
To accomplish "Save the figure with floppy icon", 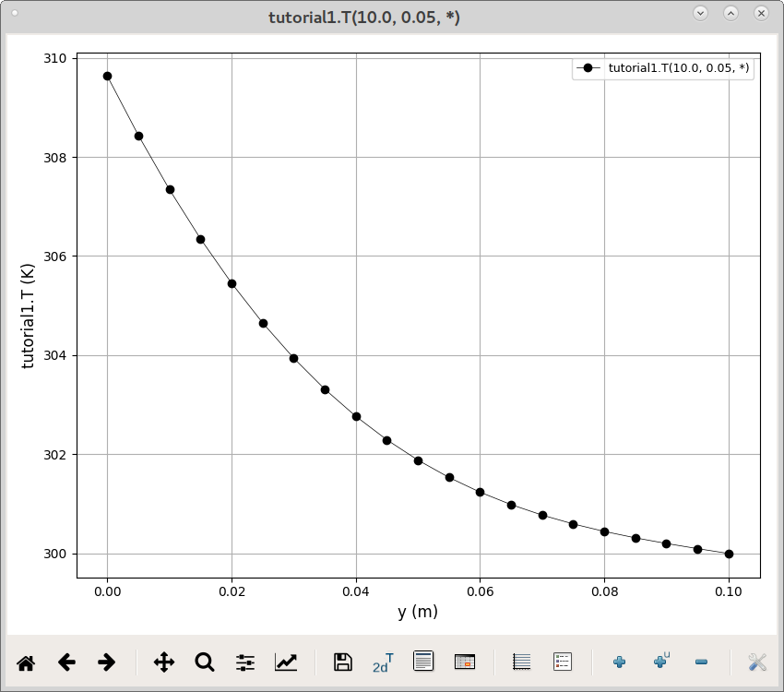I will pos(342,662).
